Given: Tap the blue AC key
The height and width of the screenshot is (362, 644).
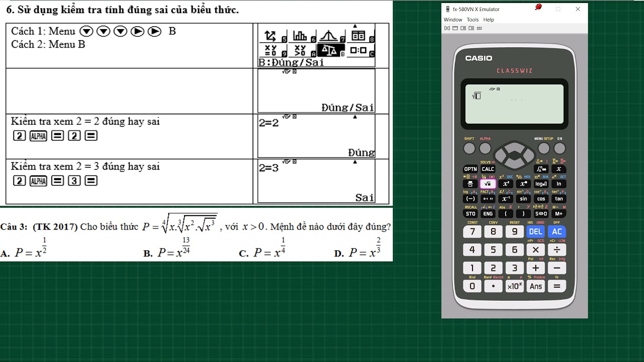Looking at the screenshot, I should click(x=556, y=232).
